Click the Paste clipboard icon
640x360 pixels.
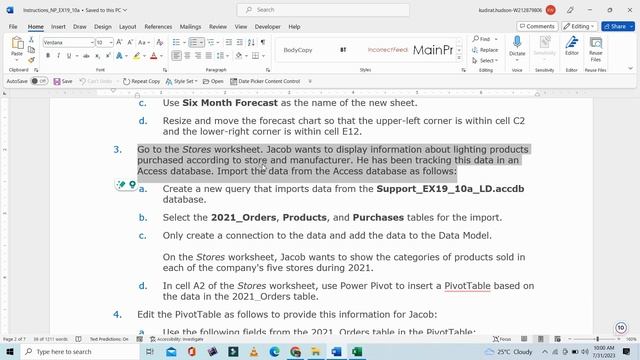(17, 43)
